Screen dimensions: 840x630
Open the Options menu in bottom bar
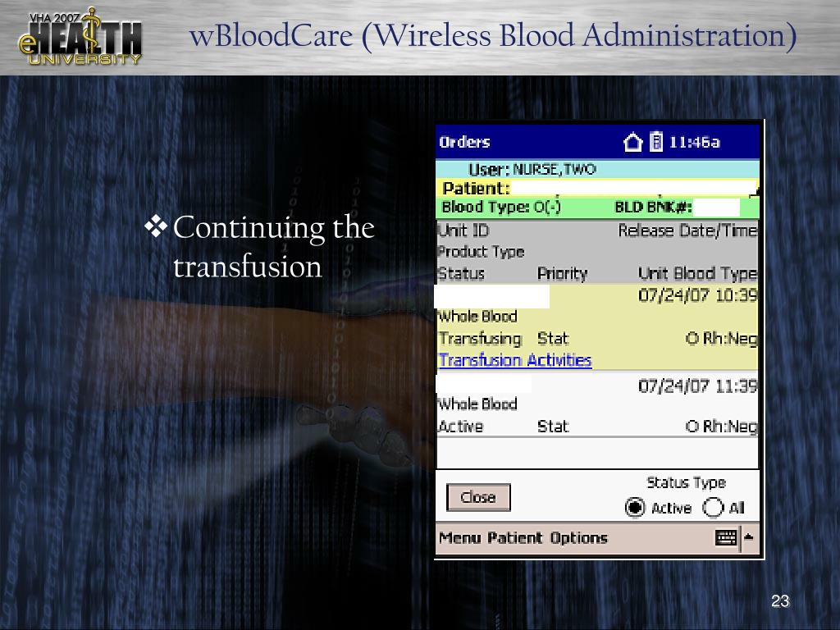578,538
